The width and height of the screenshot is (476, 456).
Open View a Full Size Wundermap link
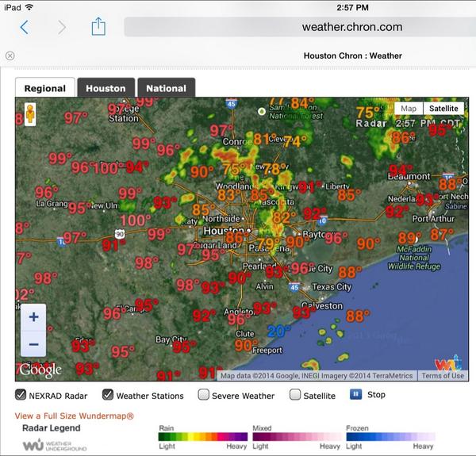[x=74, y=416]
